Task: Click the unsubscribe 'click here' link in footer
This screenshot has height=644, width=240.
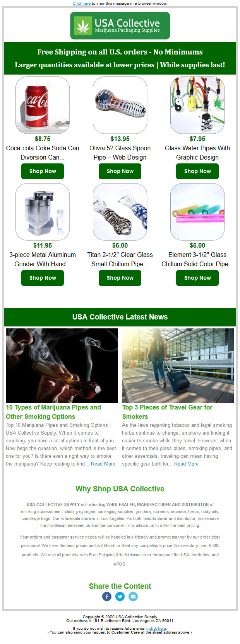Action: (158, 629)
